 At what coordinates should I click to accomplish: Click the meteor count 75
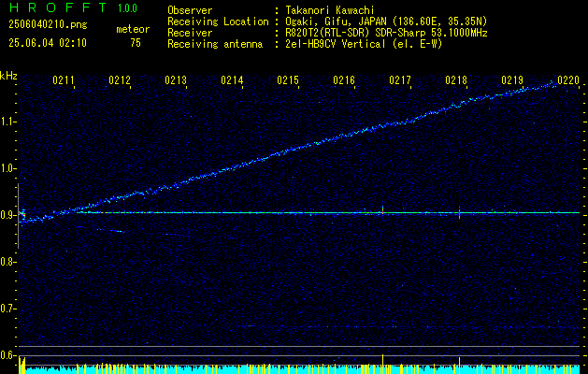[136, 43]
